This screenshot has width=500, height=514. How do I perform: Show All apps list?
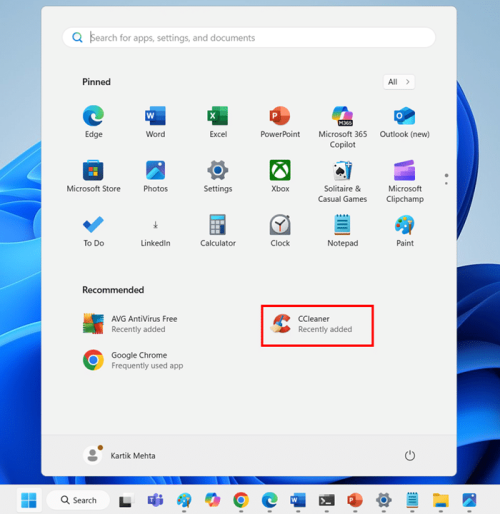[x=399, y=82]
